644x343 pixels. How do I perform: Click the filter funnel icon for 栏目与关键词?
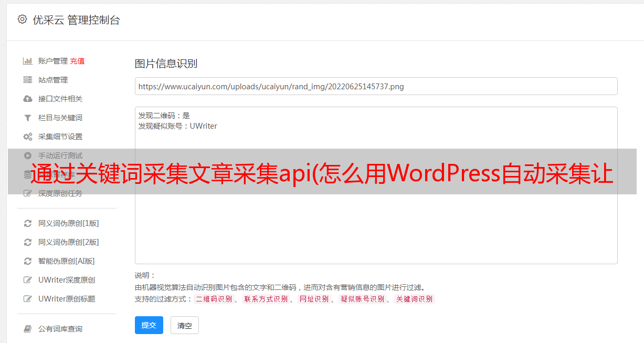(28, 118)
